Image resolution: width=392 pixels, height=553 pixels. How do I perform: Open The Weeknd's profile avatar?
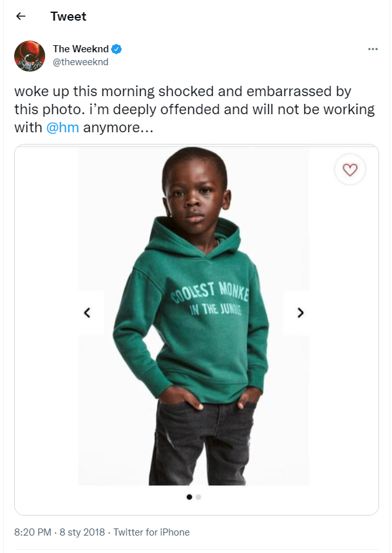pos(30,56)
